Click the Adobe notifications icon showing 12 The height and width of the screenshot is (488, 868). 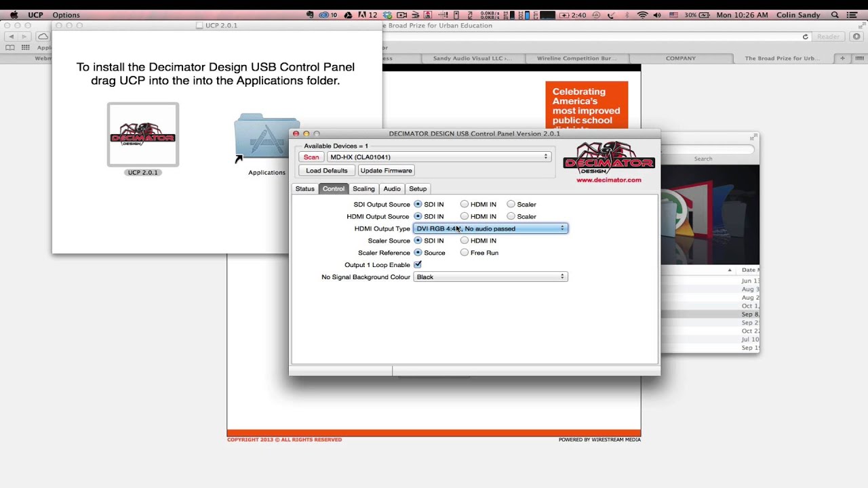tap(368, 15)
